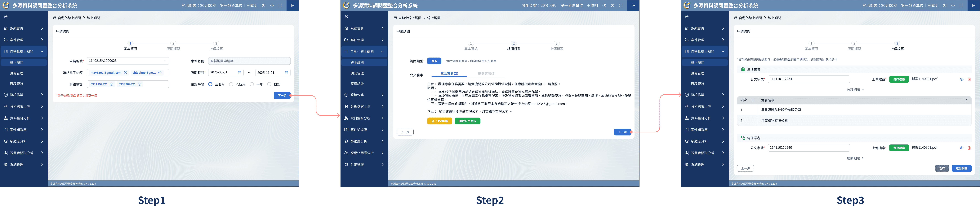Select the 六個月 preset time radio

tap(231, 84)
